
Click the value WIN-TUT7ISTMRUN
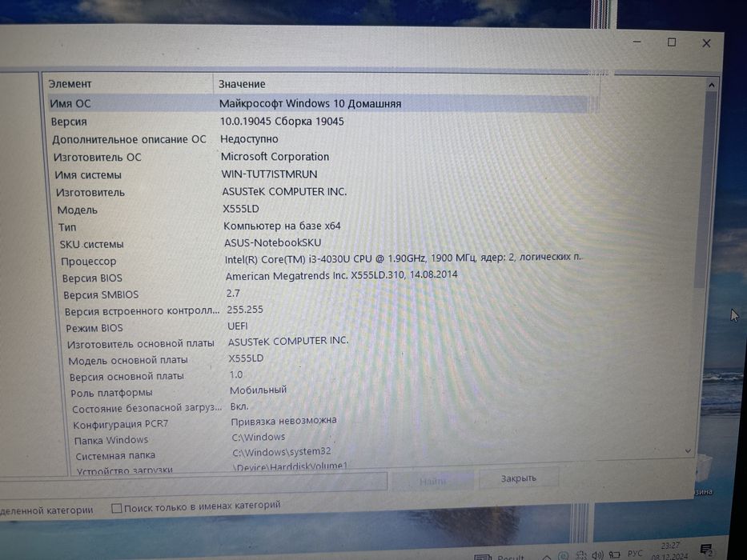tap(269, 174)
